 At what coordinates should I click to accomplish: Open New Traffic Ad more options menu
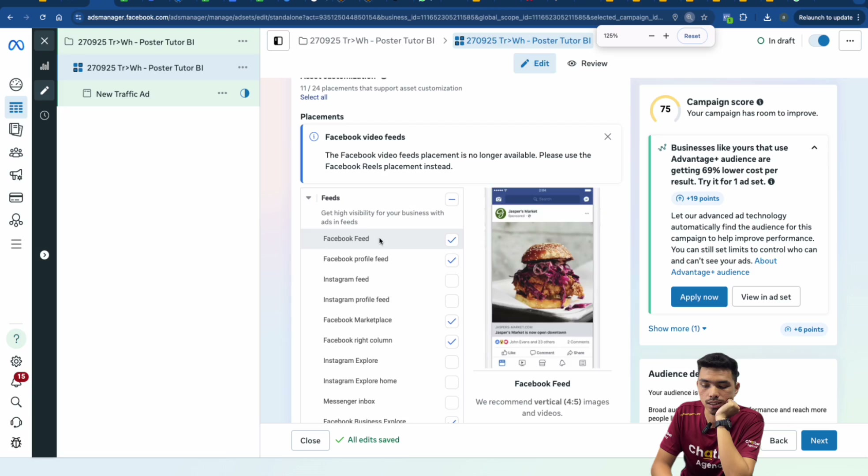tap(222, 93)
